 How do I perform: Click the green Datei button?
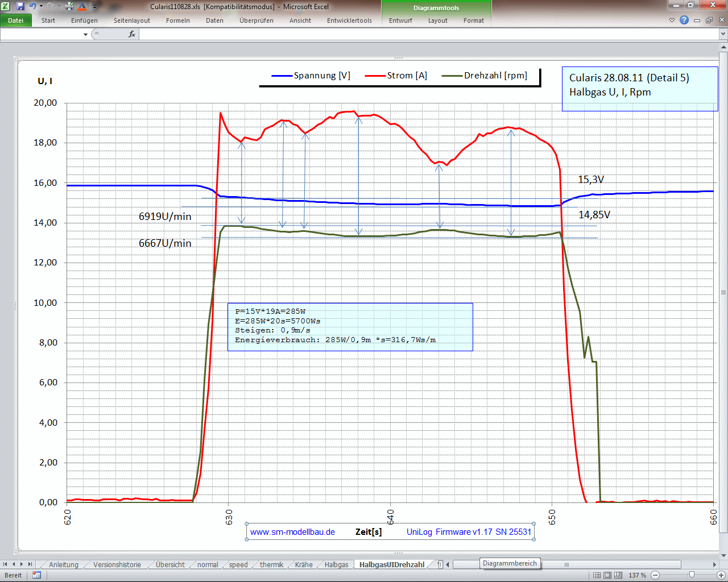click(16, 20)
